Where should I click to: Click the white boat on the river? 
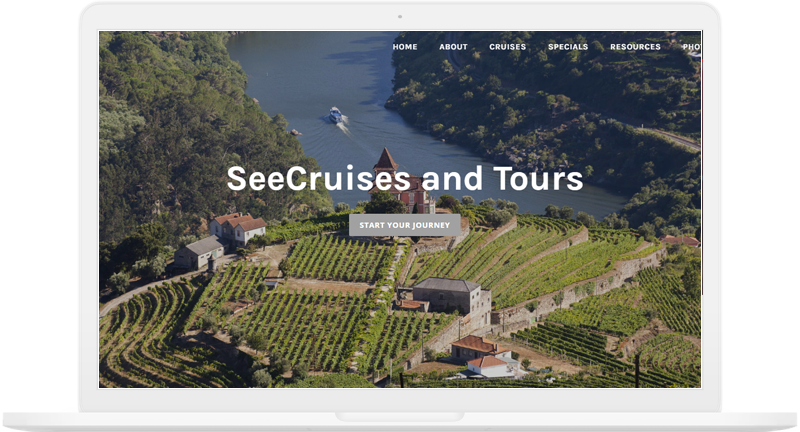click(x=335, y=115)
